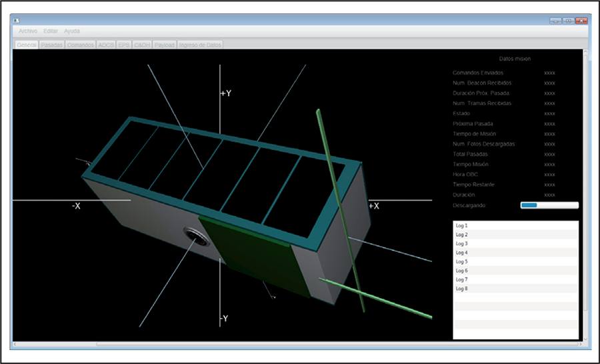Click the -X axis label

pyautogui.click(x=76, y=206)
